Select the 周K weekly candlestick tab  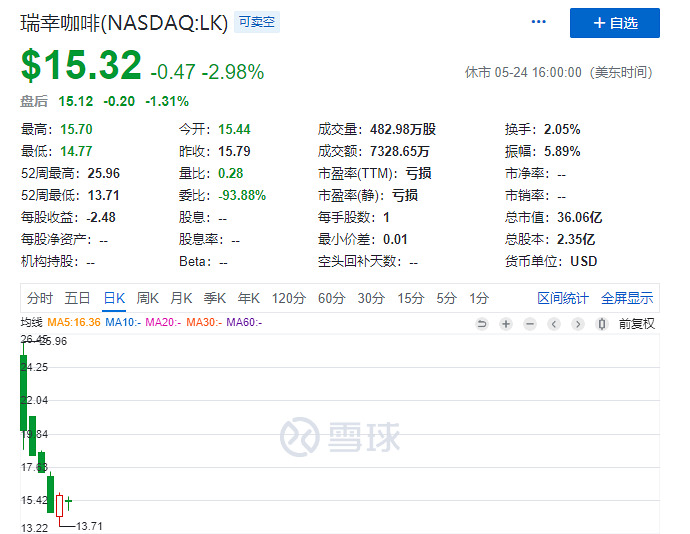point(147,298)
